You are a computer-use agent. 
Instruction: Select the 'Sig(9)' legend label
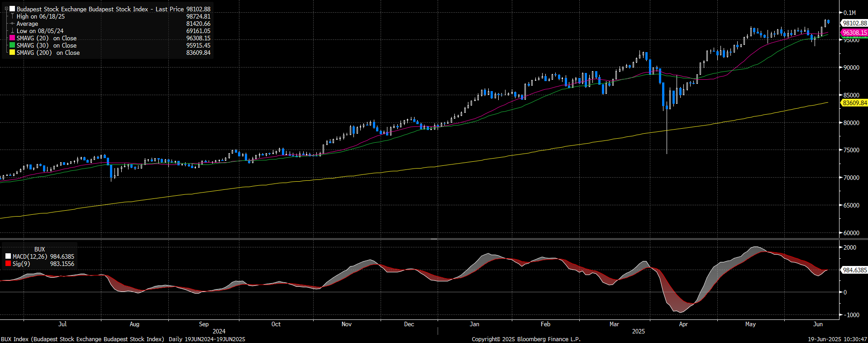(21, 264)
